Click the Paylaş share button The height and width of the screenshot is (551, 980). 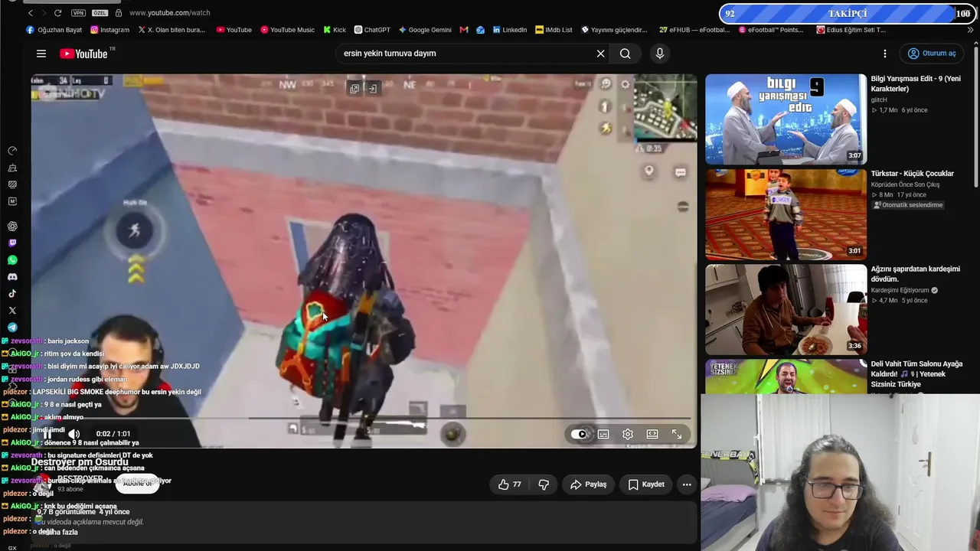[588, 484]
